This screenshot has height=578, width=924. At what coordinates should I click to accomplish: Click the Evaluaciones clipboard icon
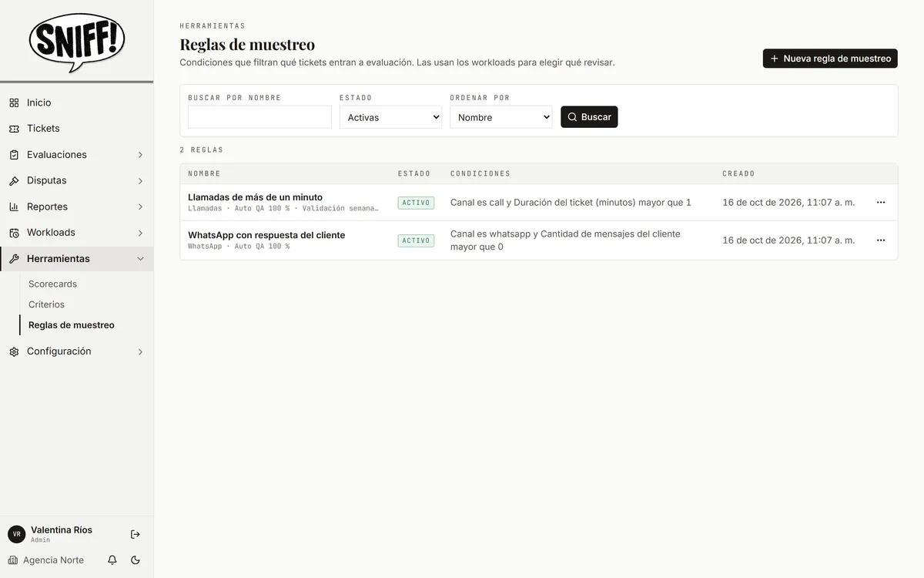[x=14, y=155]
